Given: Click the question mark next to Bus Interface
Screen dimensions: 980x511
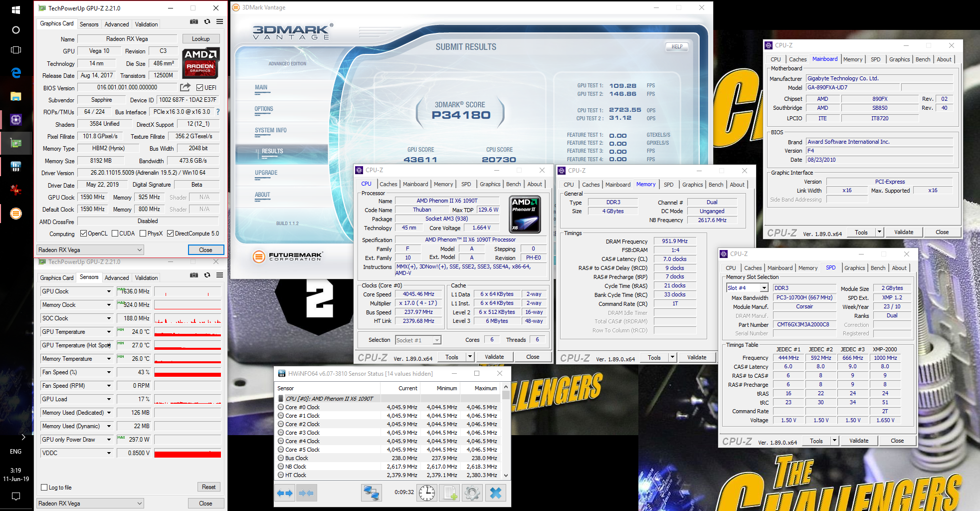Looking at the screenshot, I should click(218, 112).
